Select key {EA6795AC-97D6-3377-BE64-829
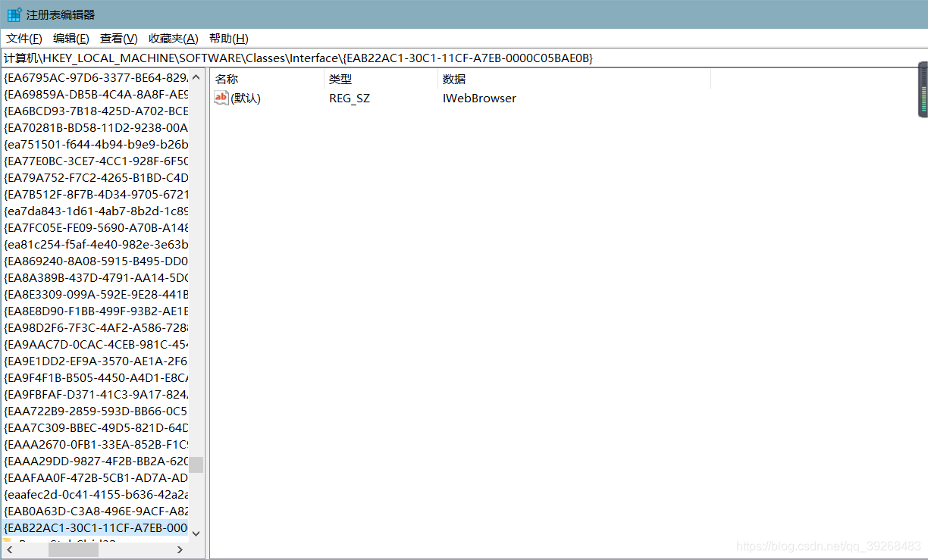 coord(96,77)
